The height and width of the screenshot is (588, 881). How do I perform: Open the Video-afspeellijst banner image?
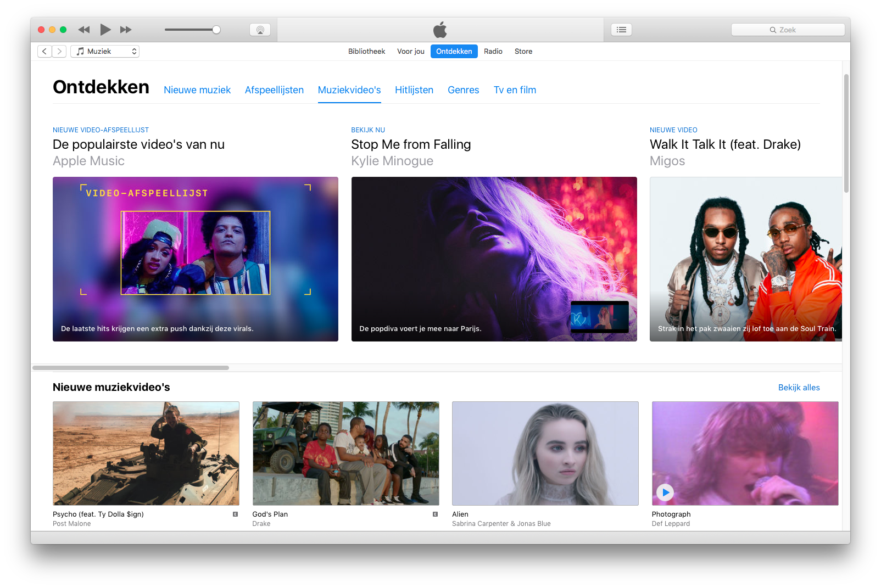196,259
